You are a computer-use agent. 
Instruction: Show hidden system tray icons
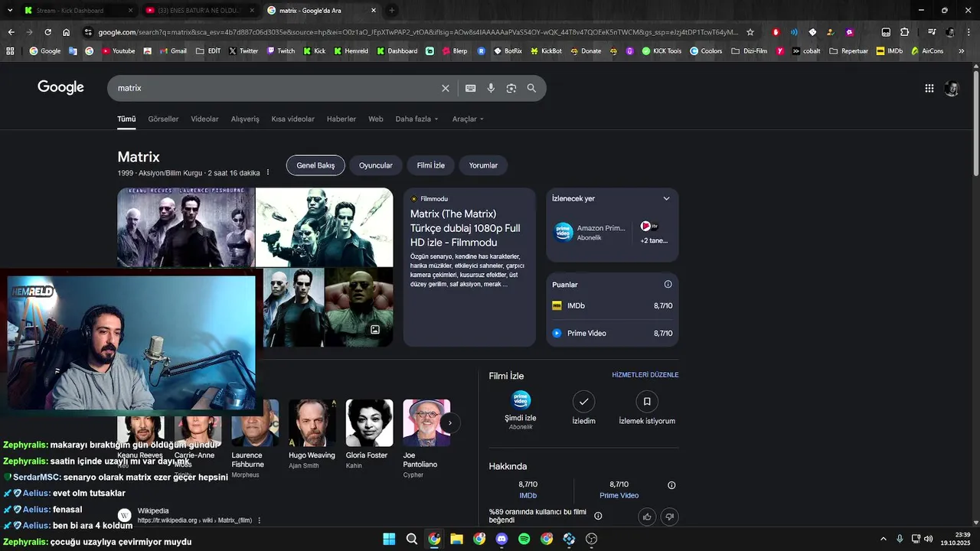(883, 539)
